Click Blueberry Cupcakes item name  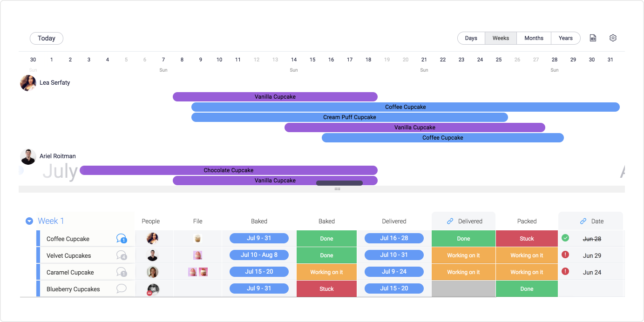[73, 289]
